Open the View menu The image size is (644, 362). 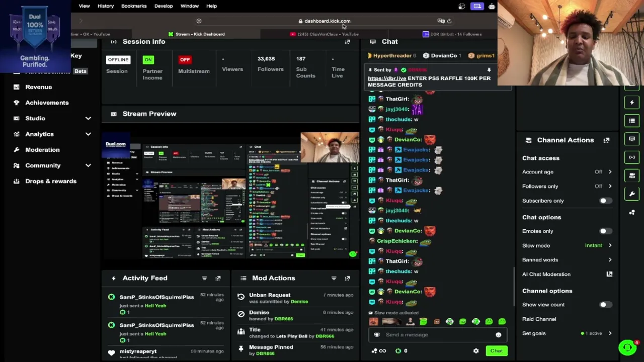click(x=84, y=6)
